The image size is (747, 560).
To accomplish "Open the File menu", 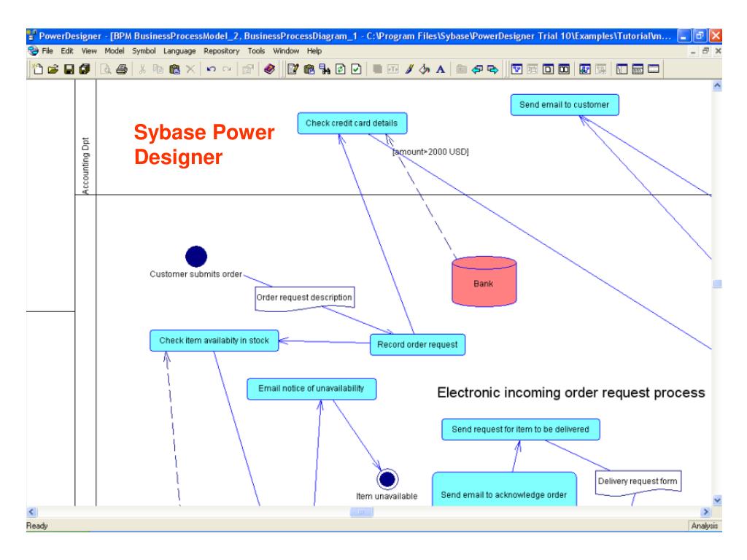I will point(47,51).
